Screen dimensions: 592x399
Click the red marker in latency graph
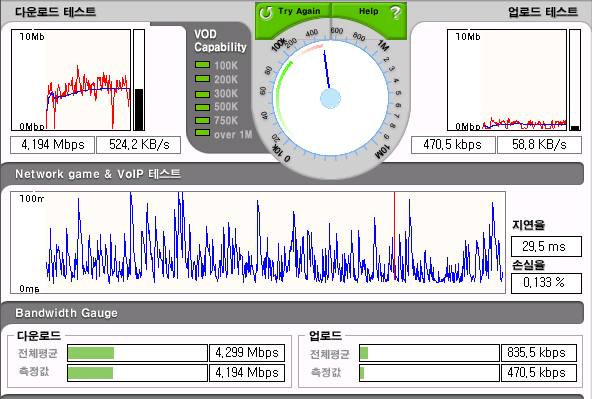click(395, 236)
